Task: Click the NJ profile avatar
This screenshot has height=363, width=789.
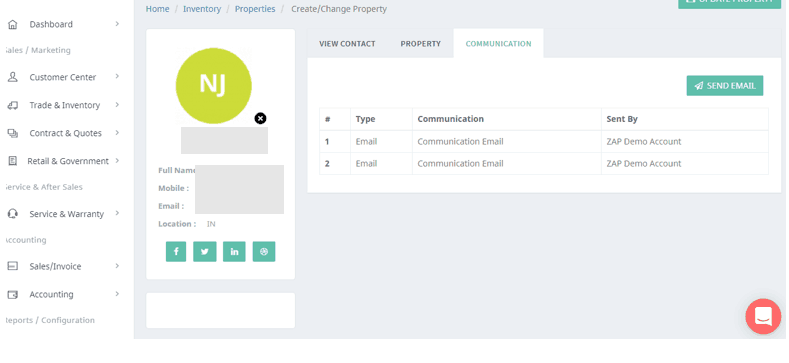Action: click(213, 86)
